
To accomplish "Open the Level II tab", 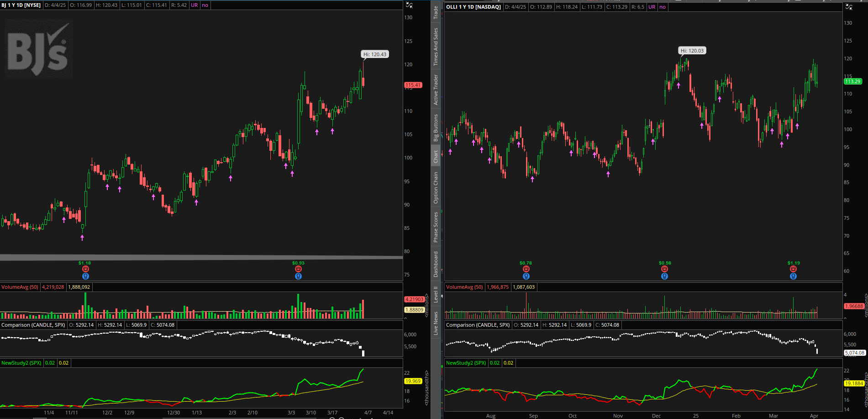I will [x=436, y=294].
